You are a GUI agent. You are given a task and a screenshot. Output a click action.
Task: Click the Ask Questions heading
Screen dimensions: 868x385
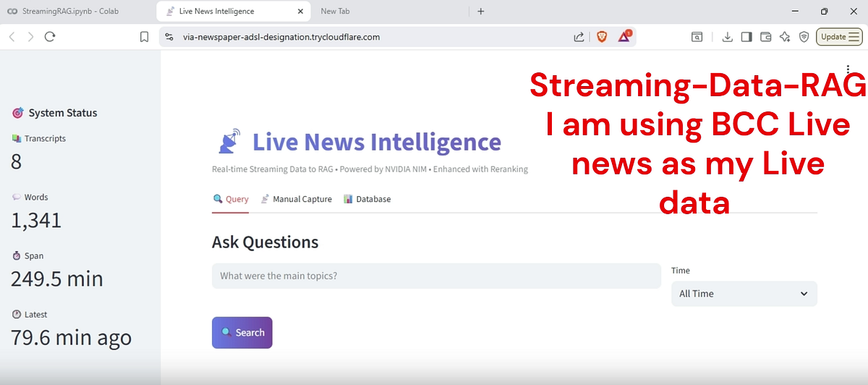tap(265, 242)
